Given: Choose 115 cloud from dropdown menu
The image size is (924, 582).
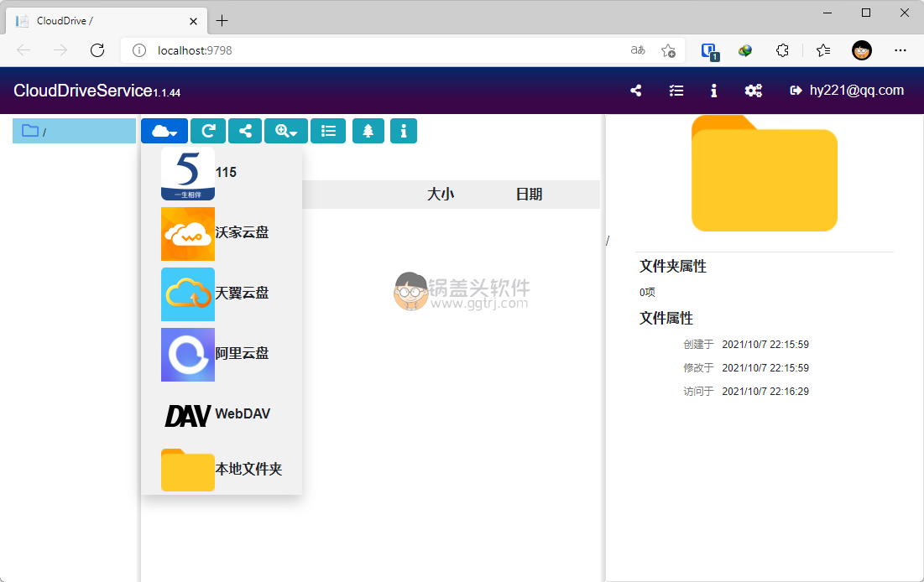Looking at the screenshot, I should pos(222,174).
